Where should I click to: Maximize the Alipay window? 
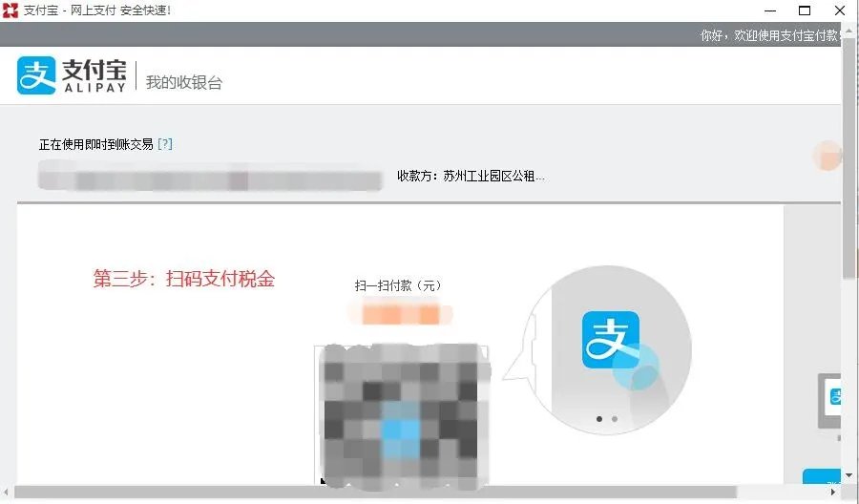805,10
